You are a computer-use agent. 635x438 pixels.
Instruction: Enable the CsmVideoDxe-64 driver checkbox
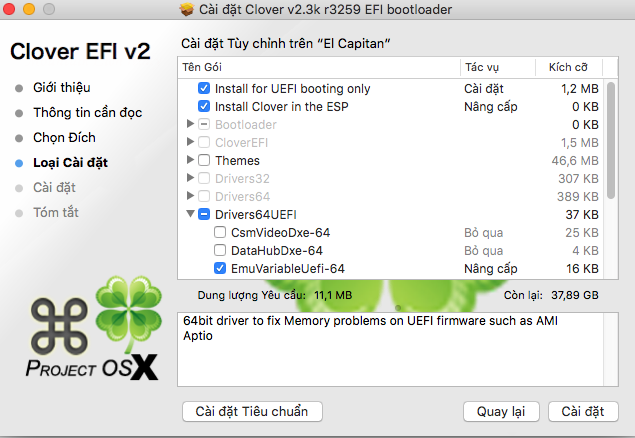coord(220,232)
